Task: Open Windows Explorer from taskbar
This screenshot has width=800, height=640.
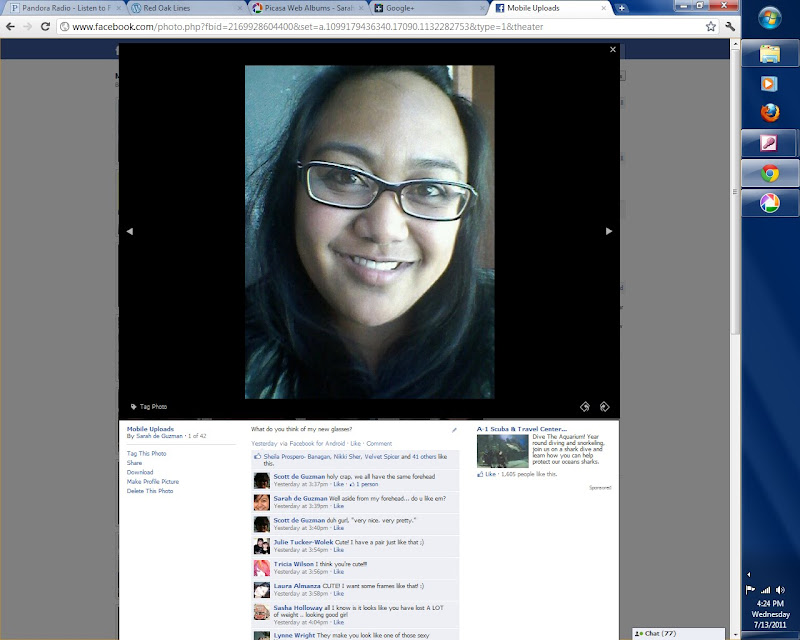Action: (x=769, y=54)
